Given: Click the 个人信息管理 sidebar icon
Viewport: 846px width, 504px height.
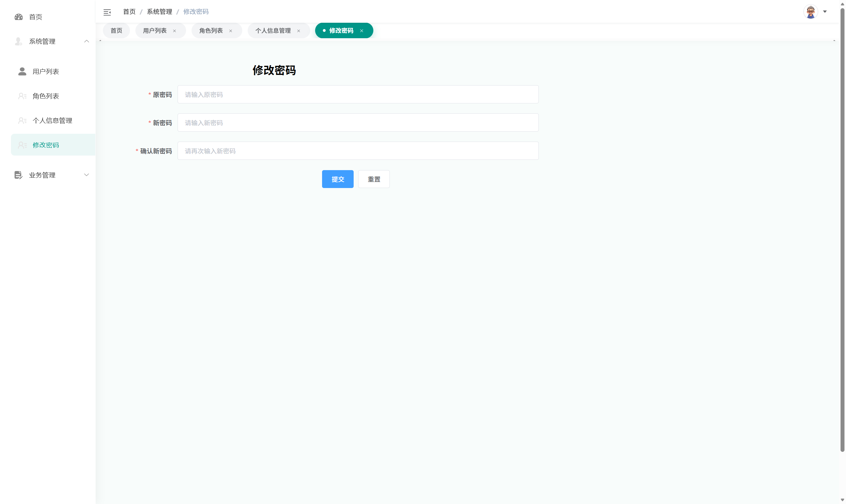Looking at the screenshot, I should (22, 120).
